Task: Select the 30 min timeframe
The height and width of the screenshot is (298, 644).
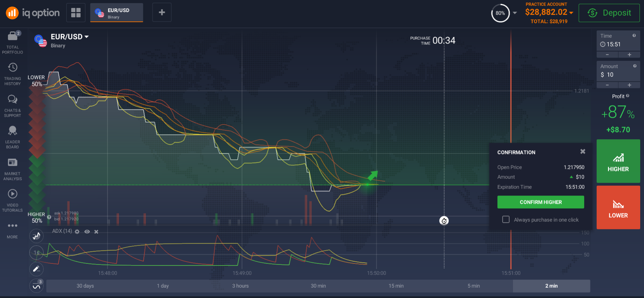Action: pyautogui.click(x=318, y=286)
